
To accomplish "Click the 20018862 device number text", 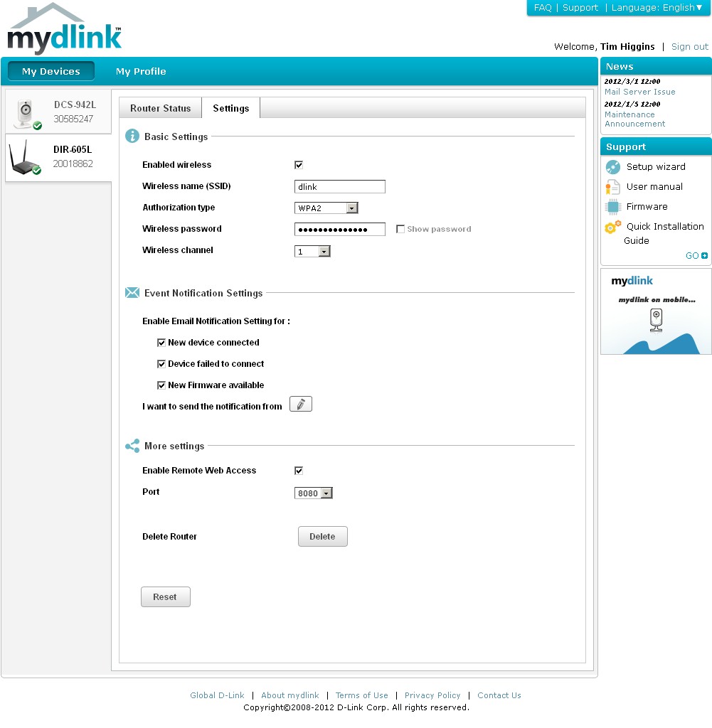I will click(73, 164).
